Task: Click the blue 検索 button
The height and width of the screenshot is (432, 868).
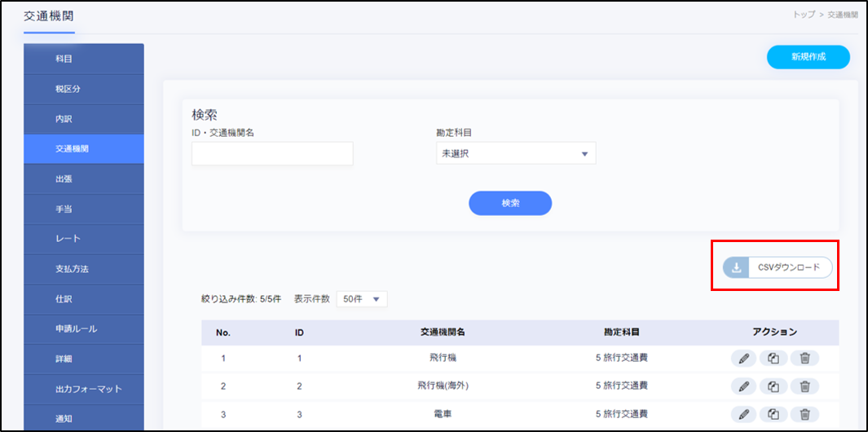Action: tap(510, 203)
